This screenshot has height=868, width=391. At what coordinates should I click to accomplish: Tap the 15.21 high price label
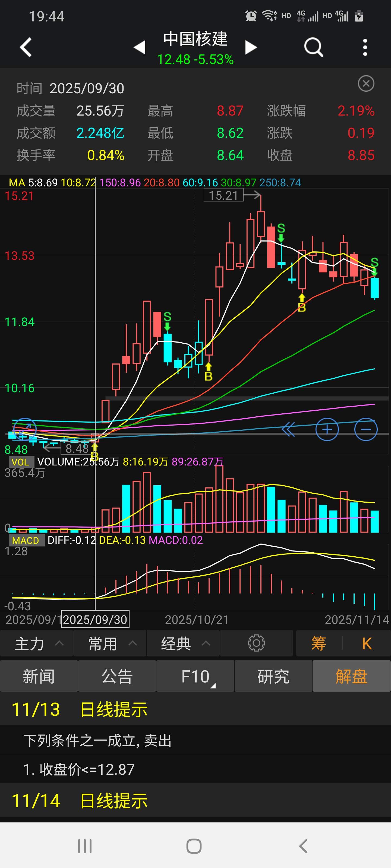[x=223, y=195]
